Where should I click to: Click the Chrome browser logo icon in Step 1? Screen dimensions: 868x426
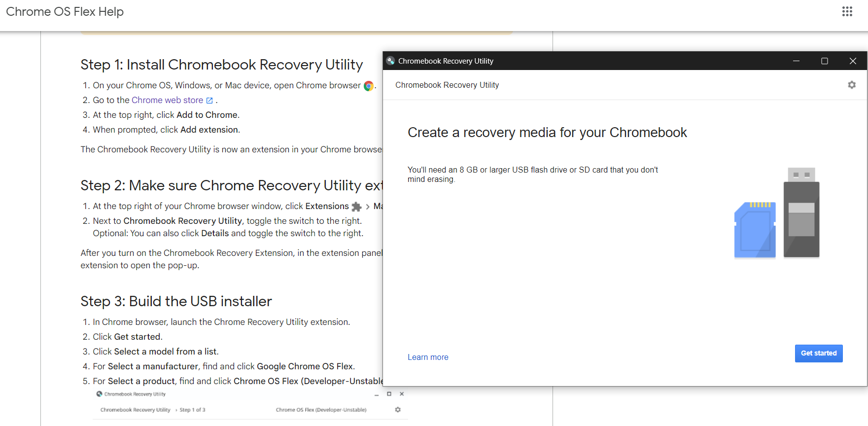click(x=369, y=86)
